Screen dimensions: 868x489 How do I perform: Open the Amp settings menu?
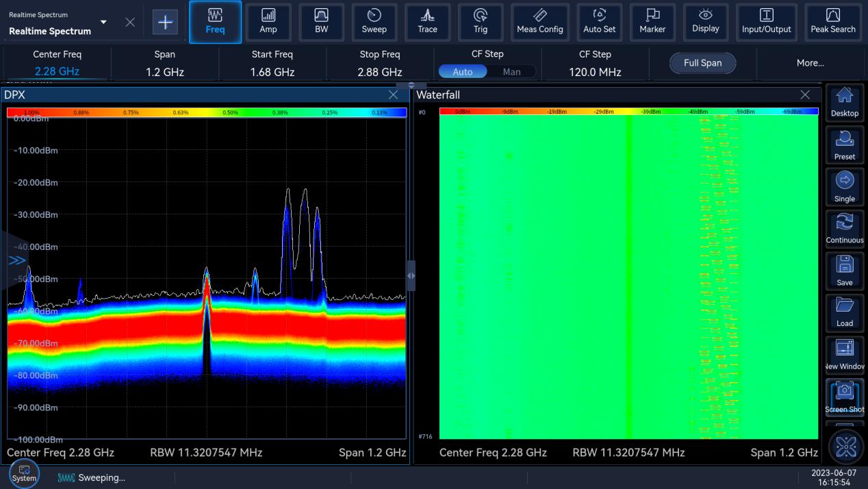(x=268, y=22)
